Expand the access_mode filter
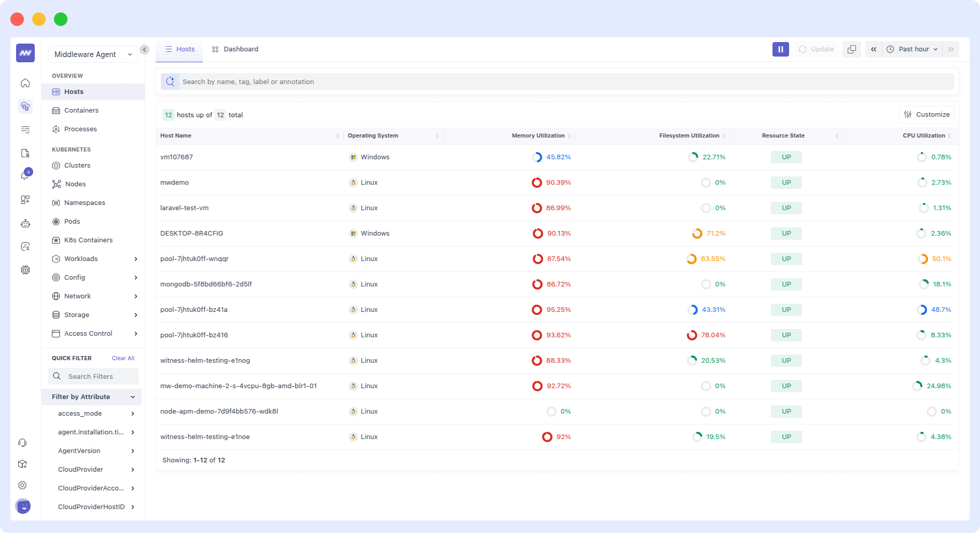 (x=96, y=414)
